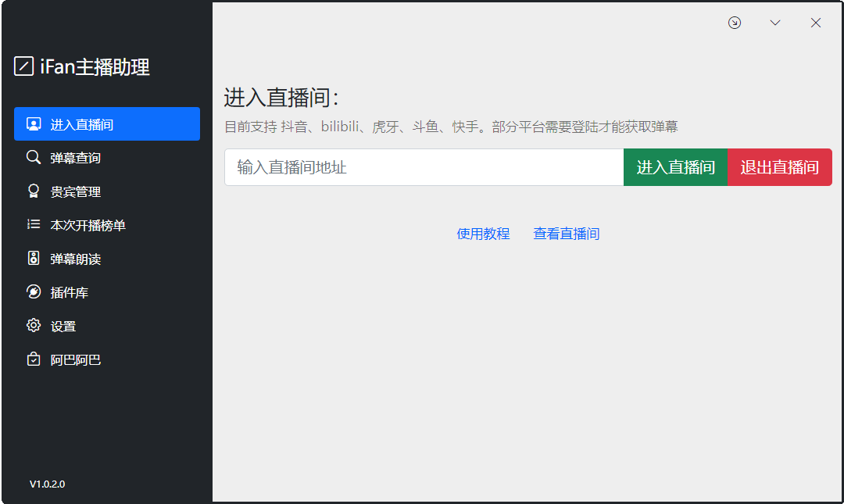Click the clipboard icon next to 阿巴阿巴
This screenshot has height=504, width=844.
click(34, 359)
